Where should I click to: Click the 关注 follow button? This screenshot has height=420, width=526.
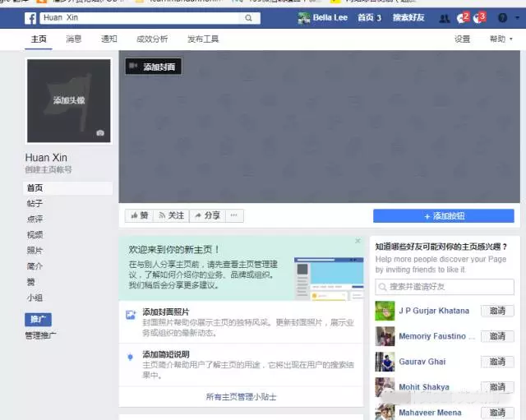tap(172, 215)
